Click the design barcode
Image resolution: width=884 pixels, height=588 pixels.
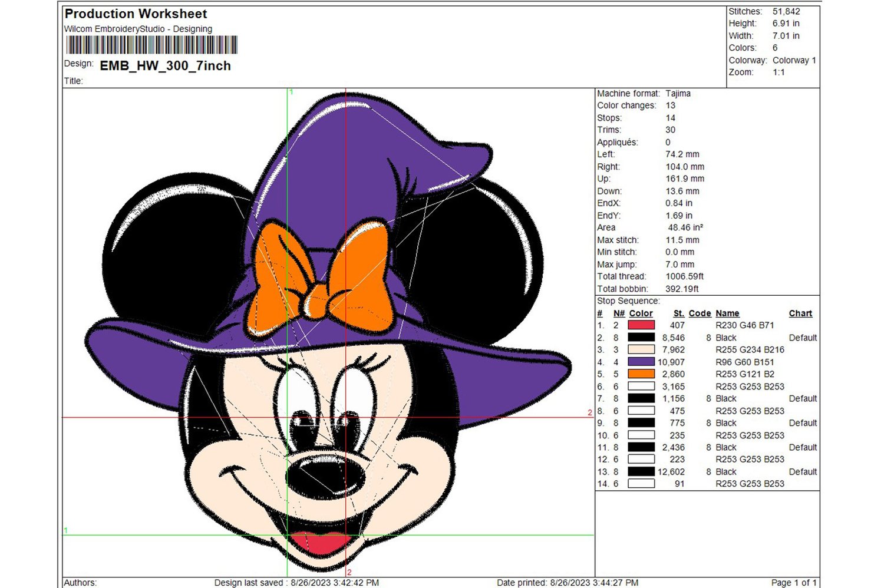(152, 45)
